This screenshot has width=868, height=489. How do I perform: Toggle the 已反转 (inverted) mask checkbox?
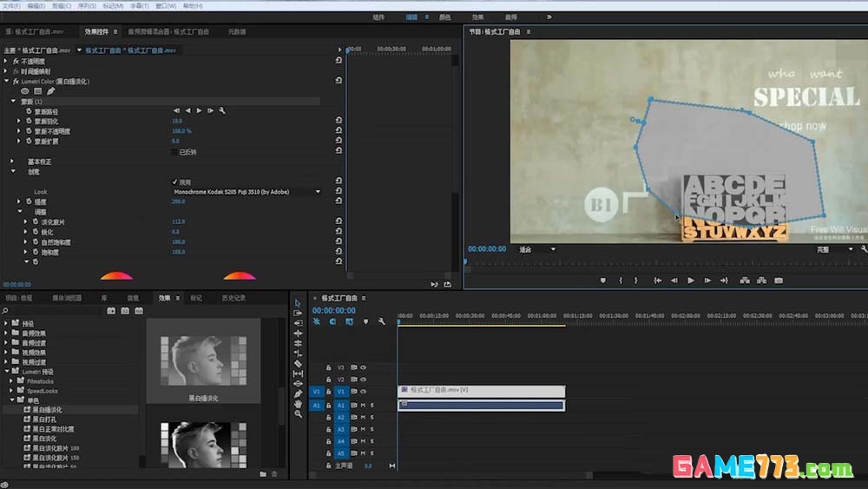click(174, 152)
